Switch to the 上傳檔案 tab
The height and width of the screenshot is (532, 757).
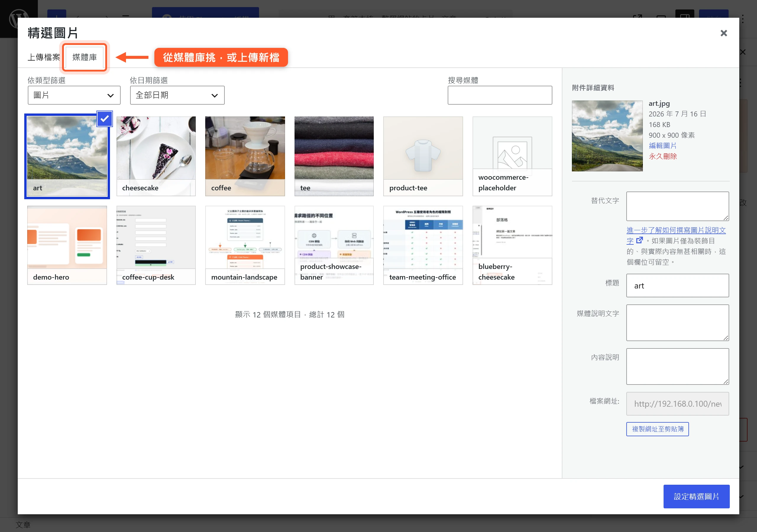44,57
